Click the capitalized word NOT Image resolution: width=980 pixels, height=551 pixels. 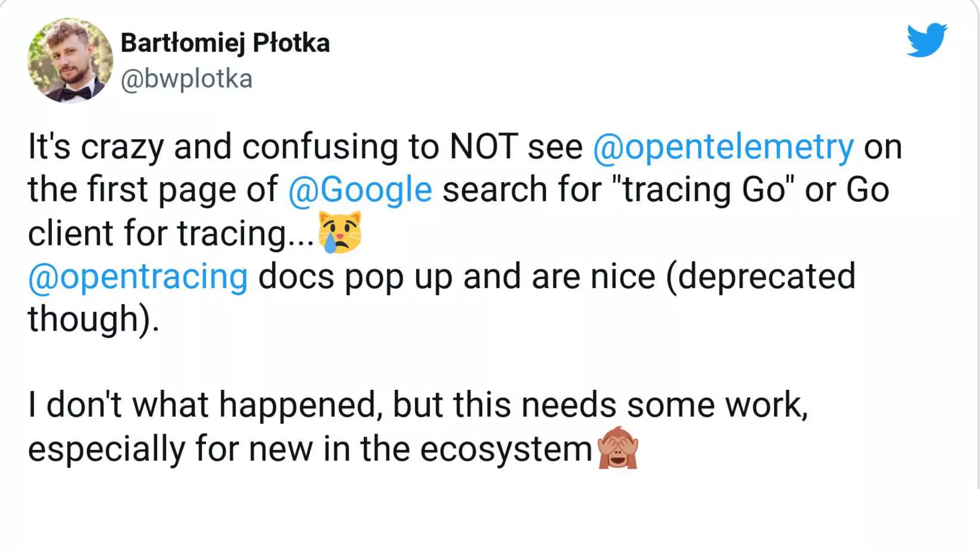click(484, 146)
